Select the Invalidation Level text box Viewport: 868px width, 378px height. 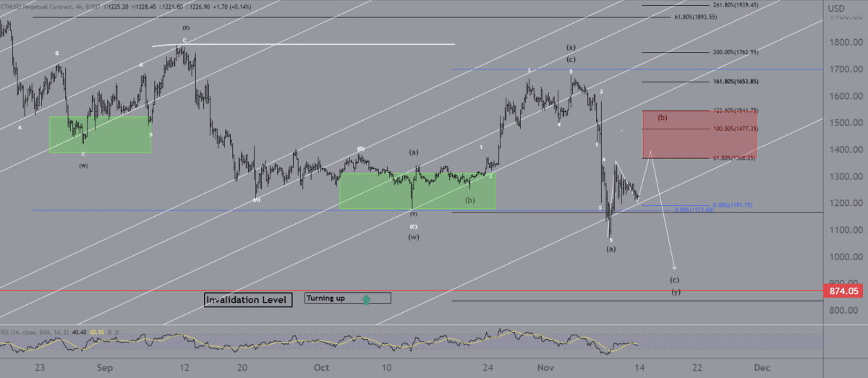tap(248, 300)
